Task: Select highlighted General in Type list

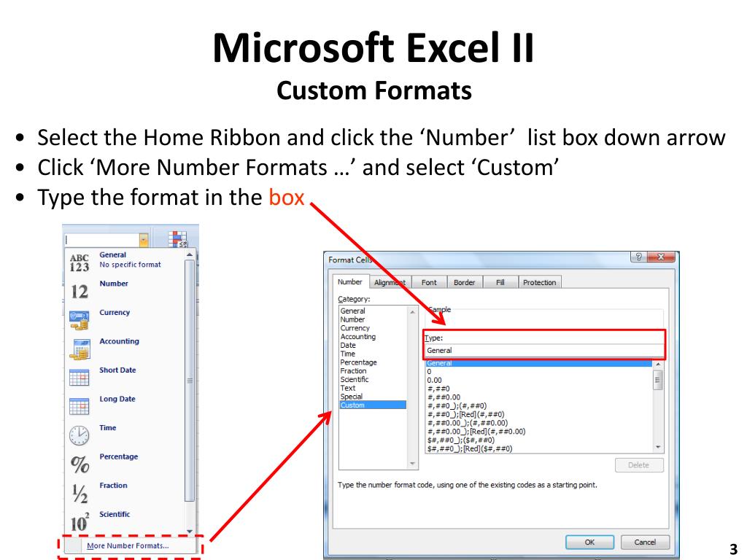Action: click(539, 363)
